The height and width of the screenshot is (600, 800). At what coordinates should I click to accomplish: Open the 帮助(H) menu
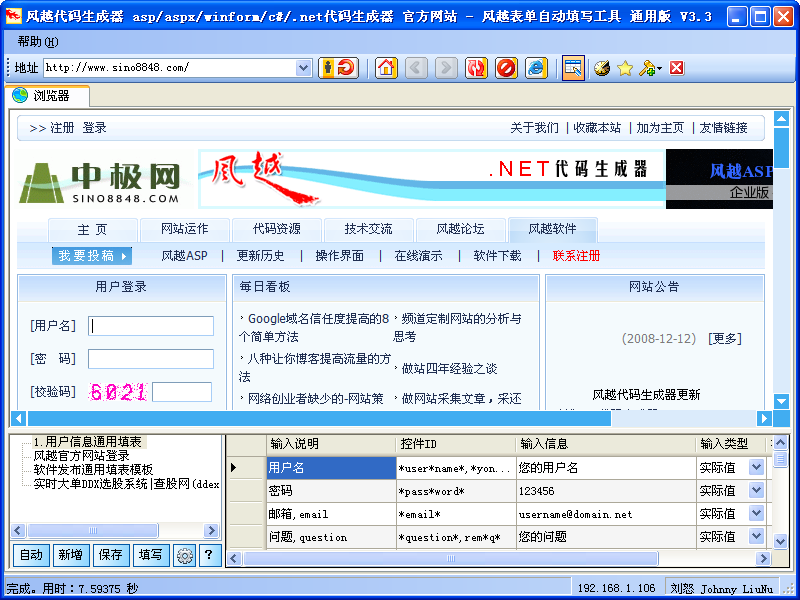click(38, 42)
